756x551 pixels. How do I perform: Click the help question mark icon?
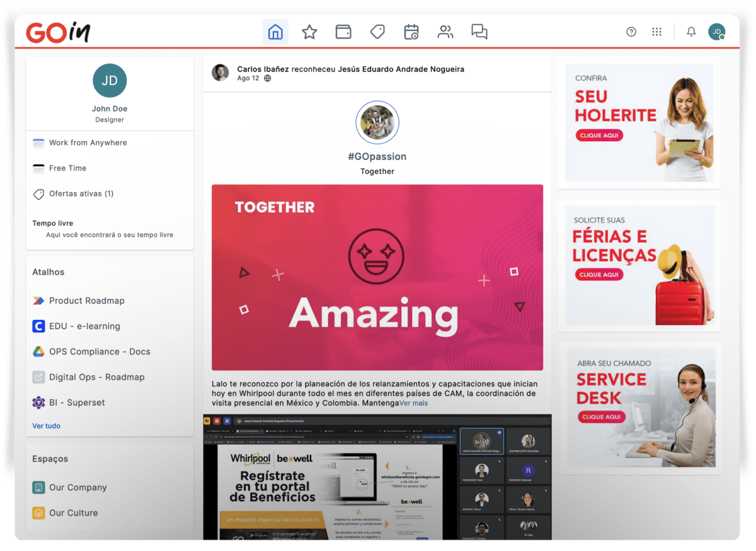pyautogui.click(x=631, y=32)
